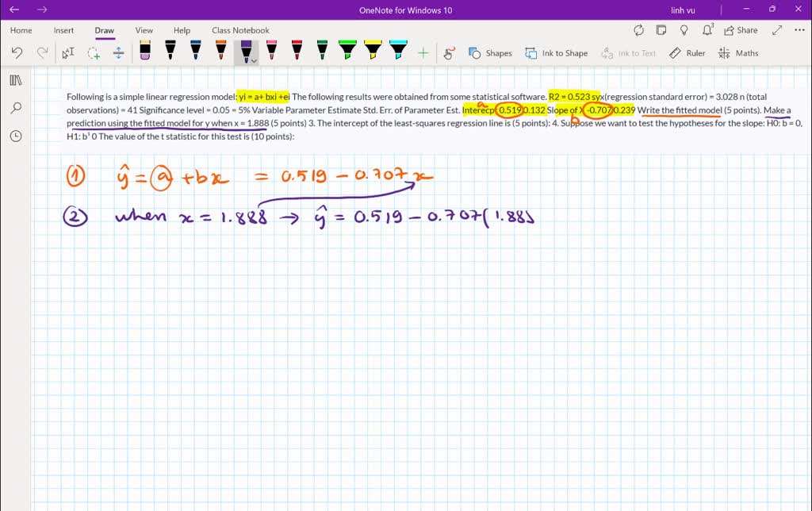Open the Notebooks sidebar icon

pyautogui.click(x=16, y=79)
